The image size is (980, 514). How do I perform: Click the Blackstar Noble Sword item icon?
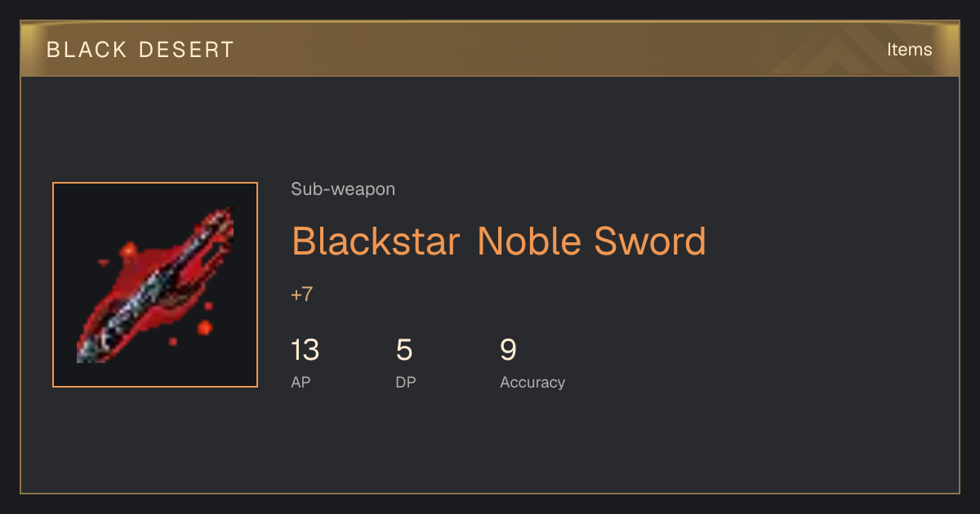pos(155,285)
